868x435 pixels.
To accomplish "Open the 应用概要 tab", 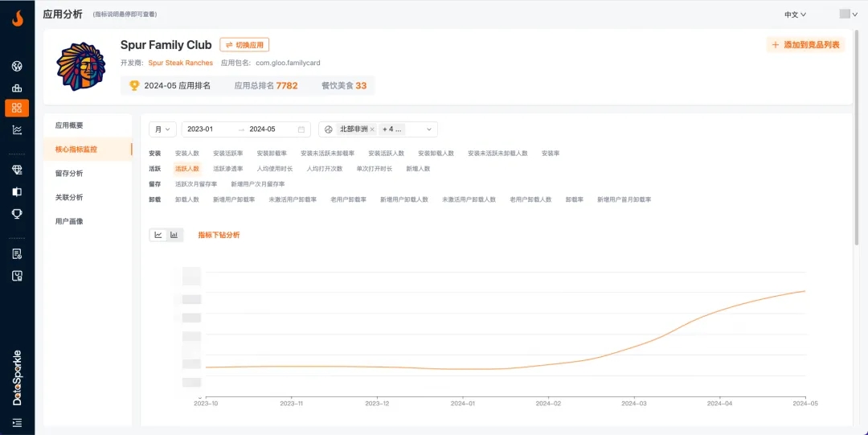I will (69, 125).
